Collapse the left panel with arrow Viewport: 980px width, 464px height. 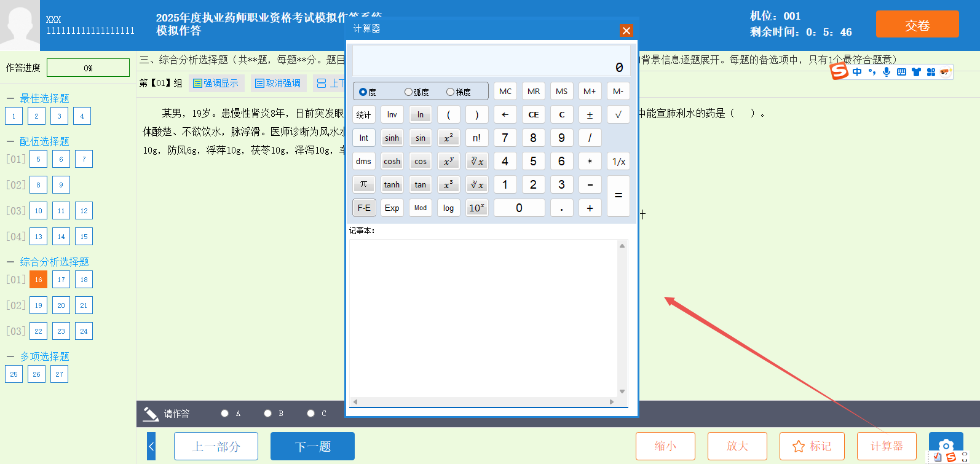pos(151,446)
